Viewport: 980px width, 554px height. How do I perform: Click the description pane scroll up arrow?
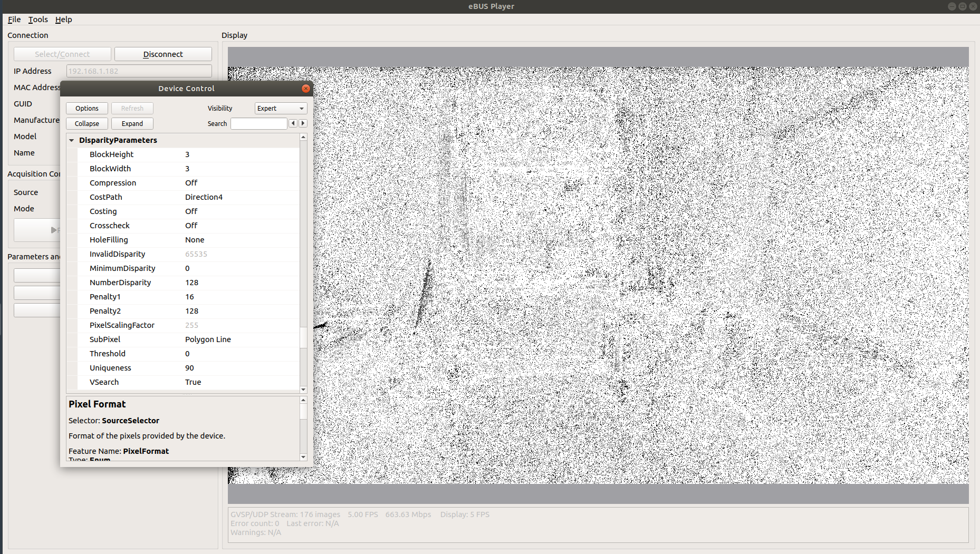pos(303,400)
